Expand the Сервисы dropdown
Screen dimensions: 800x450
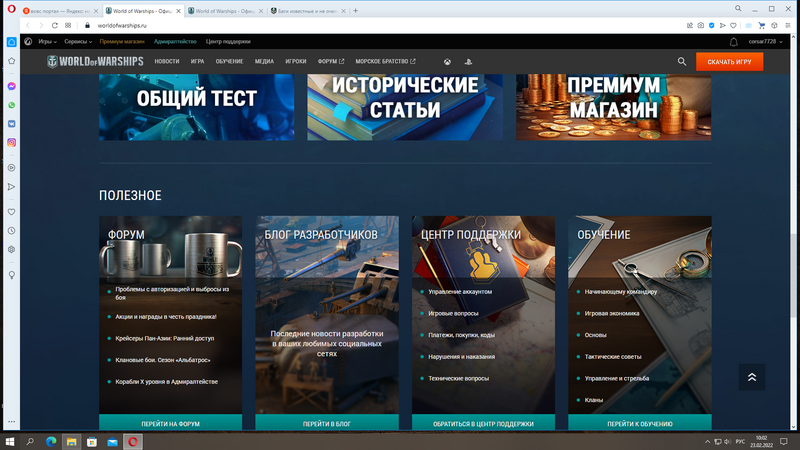(78, 41)
